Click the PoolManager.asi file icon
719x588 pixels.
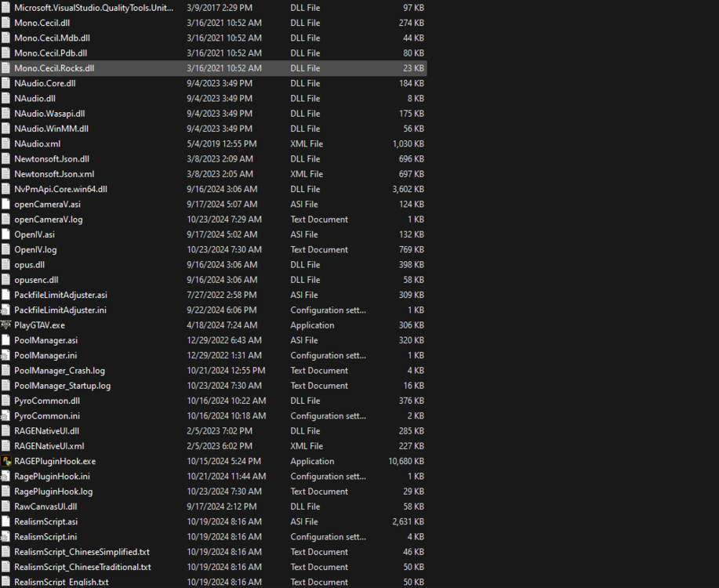click(6, 339)
